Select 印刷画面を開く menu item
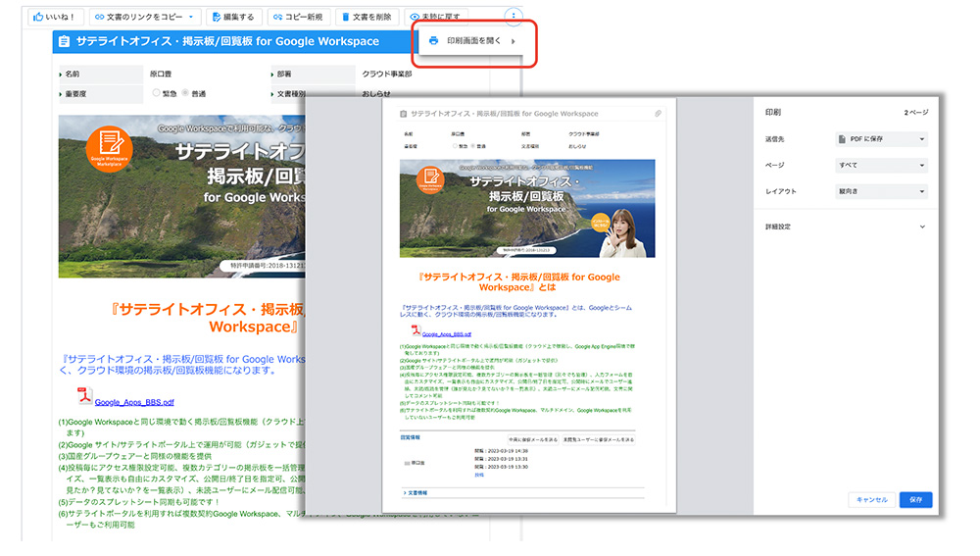Viewport: 980px width, 556px height. click(x=471, y=41)
